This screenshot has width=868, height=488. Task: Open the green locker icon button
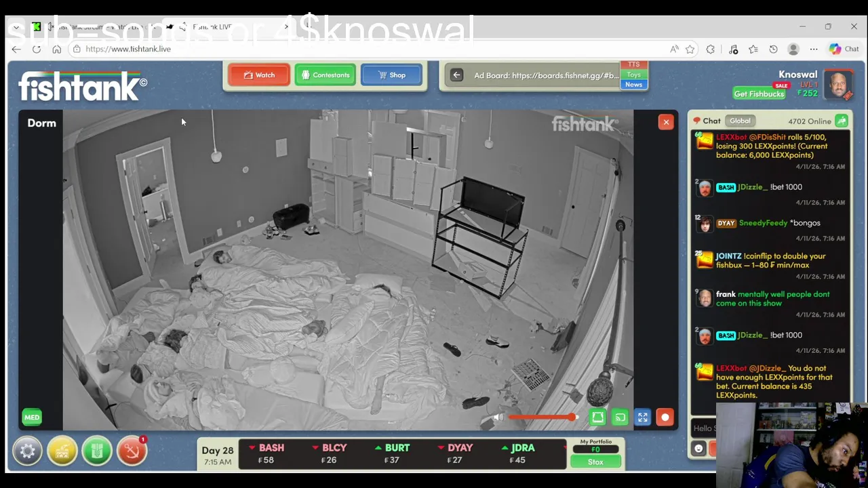point(97,451)
